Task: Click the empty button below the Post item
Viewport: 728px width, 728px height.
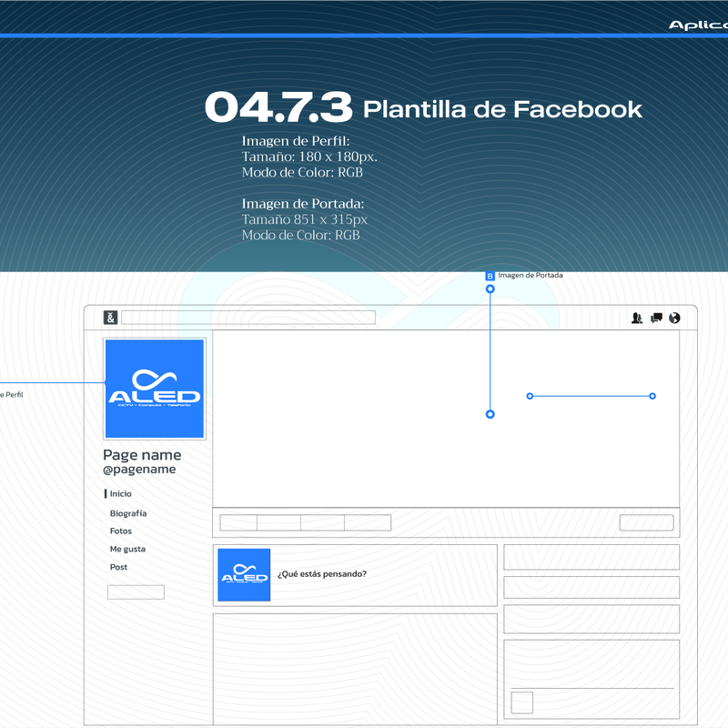Action: click(136, 592)
